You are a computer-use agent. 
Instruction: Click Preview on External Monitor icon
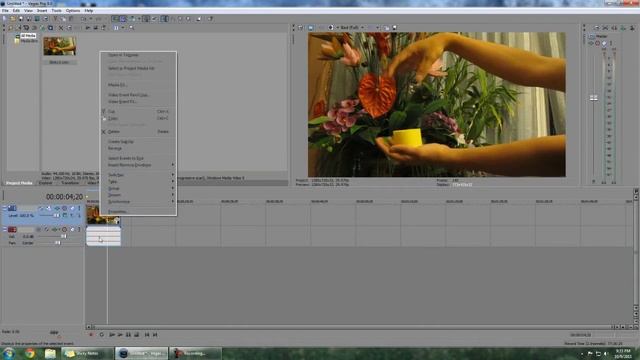(311, 28)
